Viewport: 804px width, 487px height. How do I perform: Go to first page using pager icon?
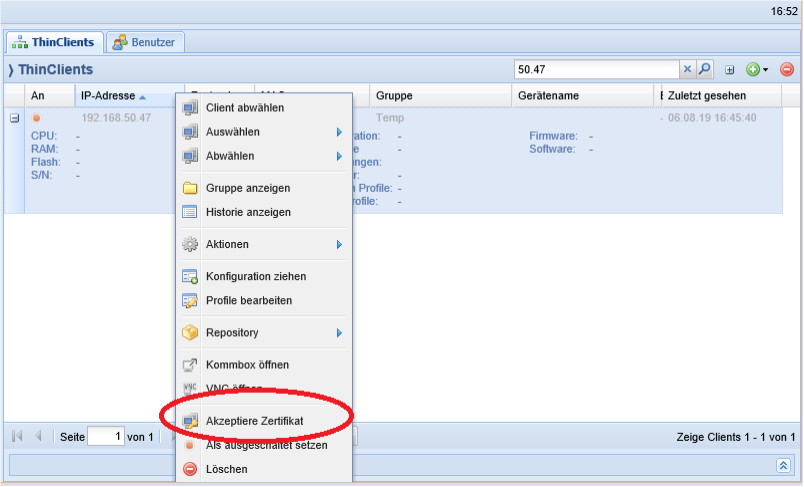tap(17, 436)
